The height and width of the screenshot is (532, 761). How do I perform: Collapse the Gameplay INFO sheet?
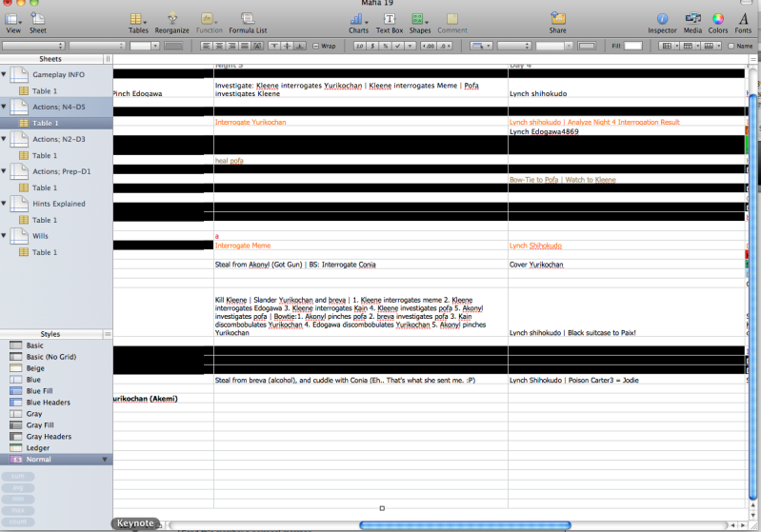(5, 73)
